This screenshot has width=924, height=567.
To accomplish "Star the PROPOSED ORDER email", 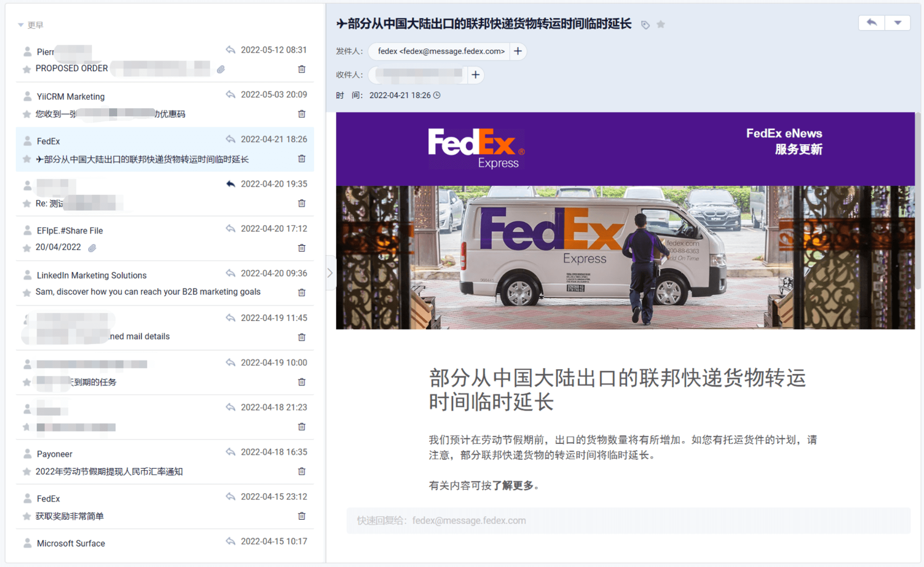I will [x=27, y=69].
